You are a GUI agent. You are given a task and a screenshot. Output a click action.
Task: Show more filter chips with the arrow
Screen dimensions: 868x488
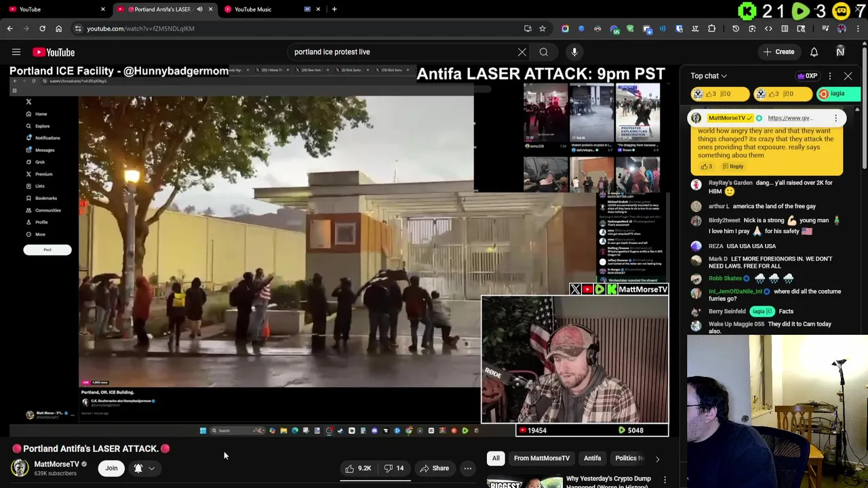657,459
